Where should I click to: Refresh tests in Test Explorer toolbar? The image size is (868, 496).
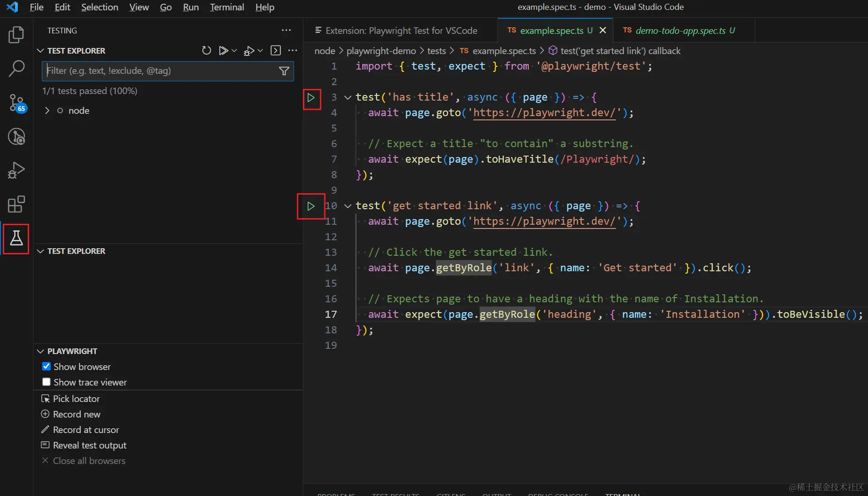(x=206, y=50)
